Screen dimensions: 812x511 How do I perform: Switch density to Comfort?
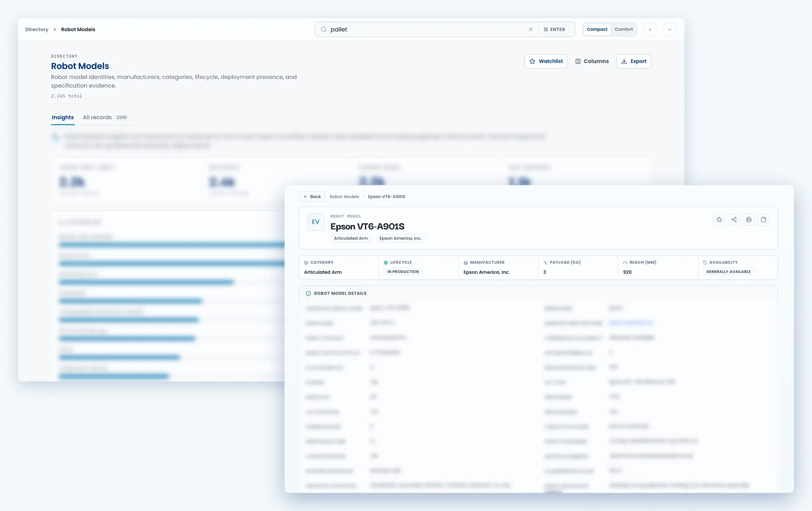coord(624,29)
